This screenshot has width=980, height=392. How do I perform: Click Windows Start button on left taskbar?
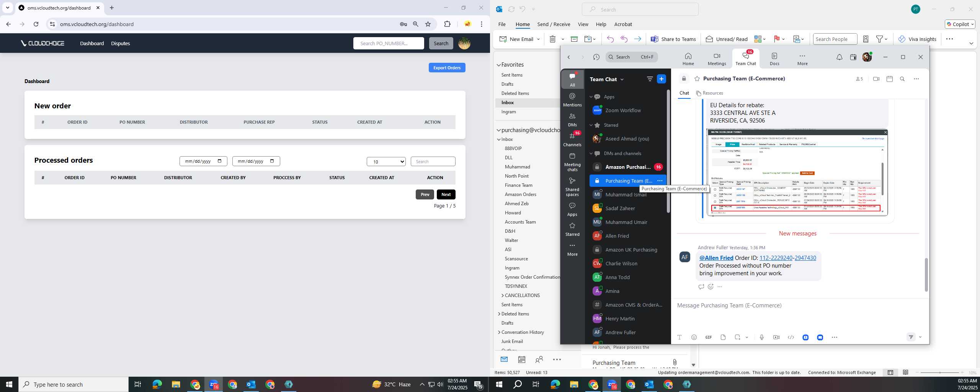[9, 384]
